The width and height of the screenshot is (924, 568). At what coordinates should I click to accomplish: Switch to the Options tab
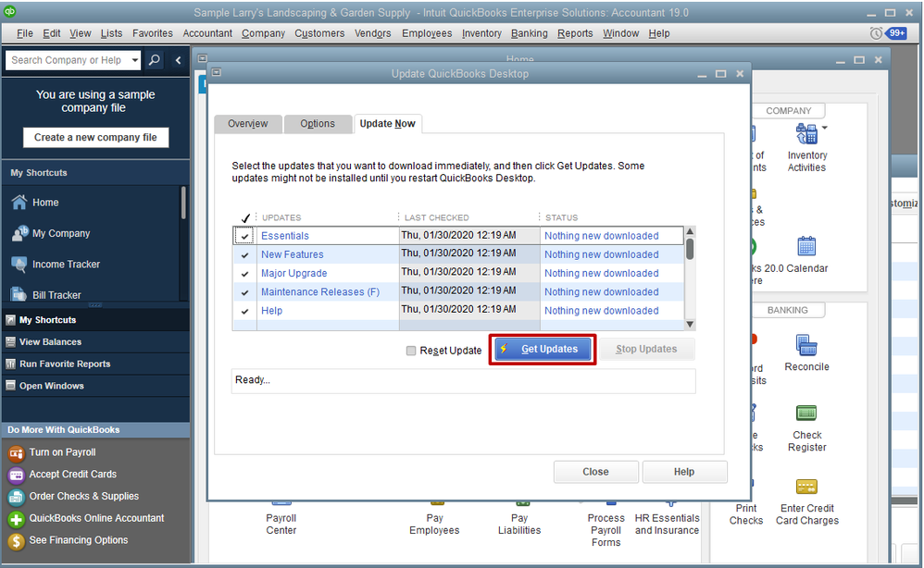(x=317, y=124)
